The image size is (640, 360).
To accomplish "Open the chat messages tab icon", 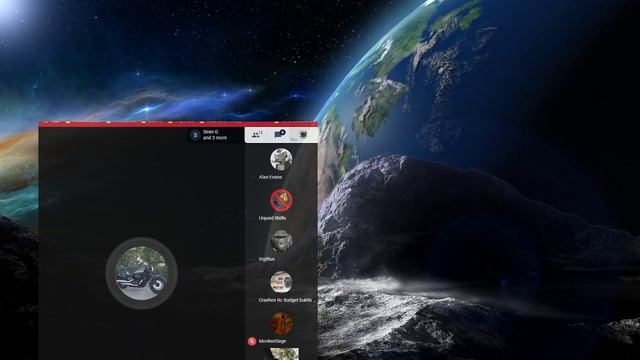I will 280,134.
